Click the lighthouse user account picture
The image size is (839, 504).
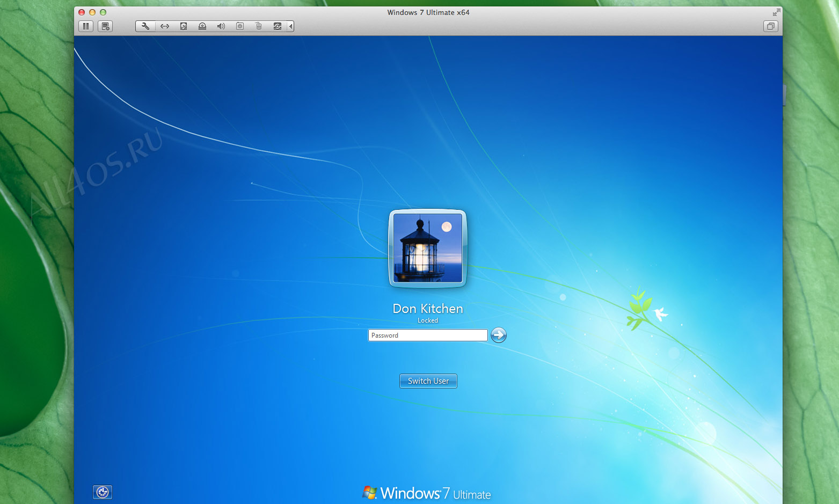tap(428, 249)
